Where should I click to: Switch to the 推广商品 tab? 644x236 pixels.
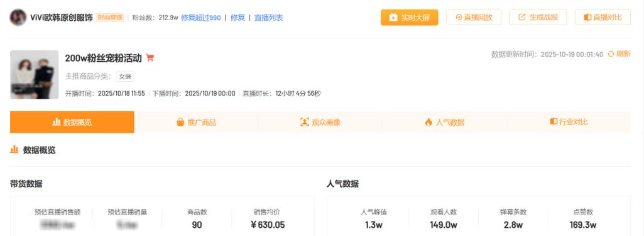196,122
